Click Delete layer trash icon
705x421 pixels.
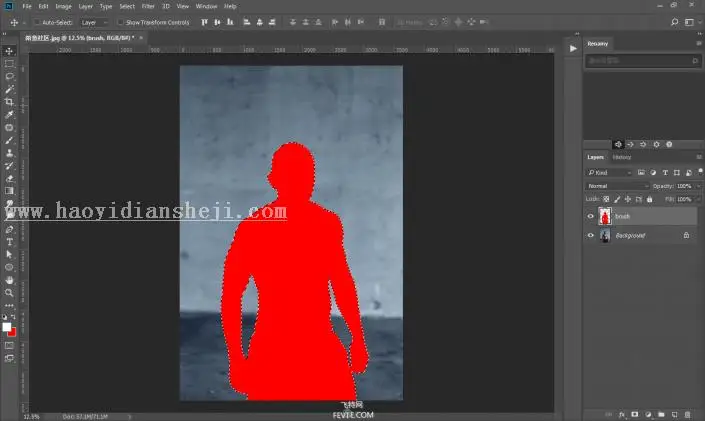click(x=687, y=414)
